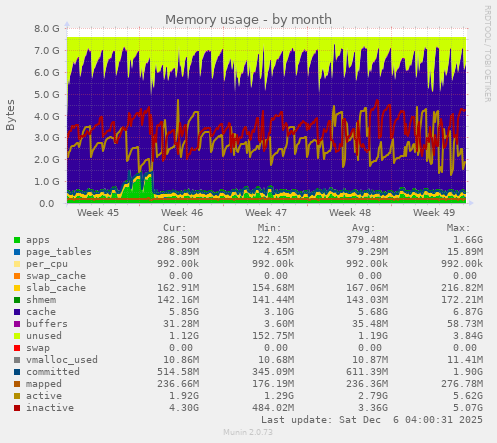Click apps current value 286.50M
This screenshot has height=443, width=497.
(x=178, y=240)
